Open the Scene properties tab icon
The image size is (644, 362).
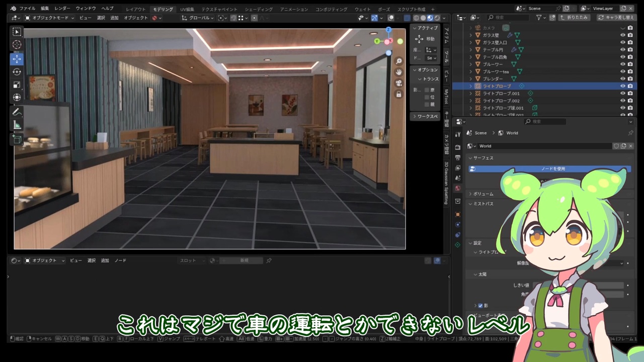point(458,178)
